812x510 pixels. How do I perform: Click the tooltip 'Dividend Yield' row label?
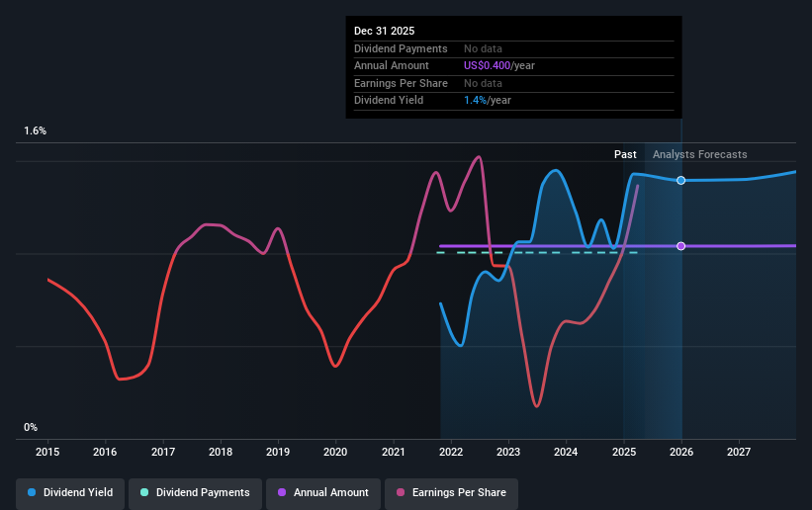click(x=389, y=101)
